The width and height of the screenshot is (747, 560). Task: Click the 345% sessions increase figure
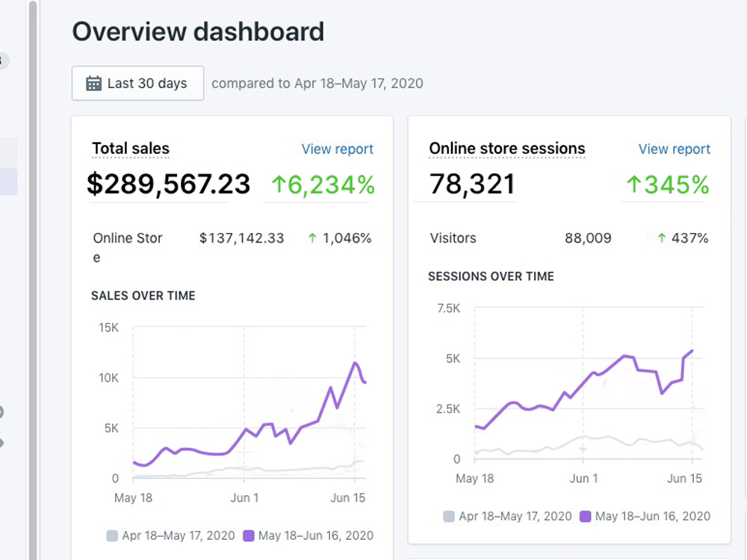click(667, 184)
